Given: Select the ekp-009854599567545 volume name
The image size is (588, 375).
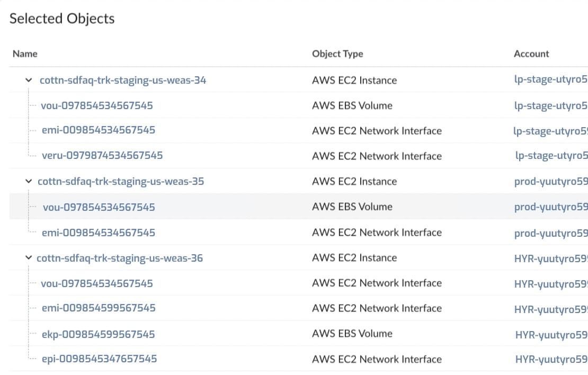Looking at the screenshot, I should tap(98, 334).
